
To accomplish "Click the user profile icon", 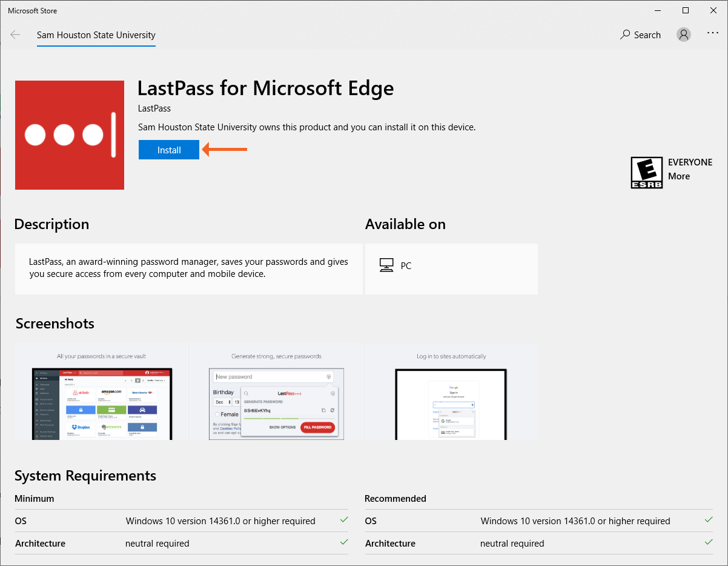I will click(x=683, y=35).
